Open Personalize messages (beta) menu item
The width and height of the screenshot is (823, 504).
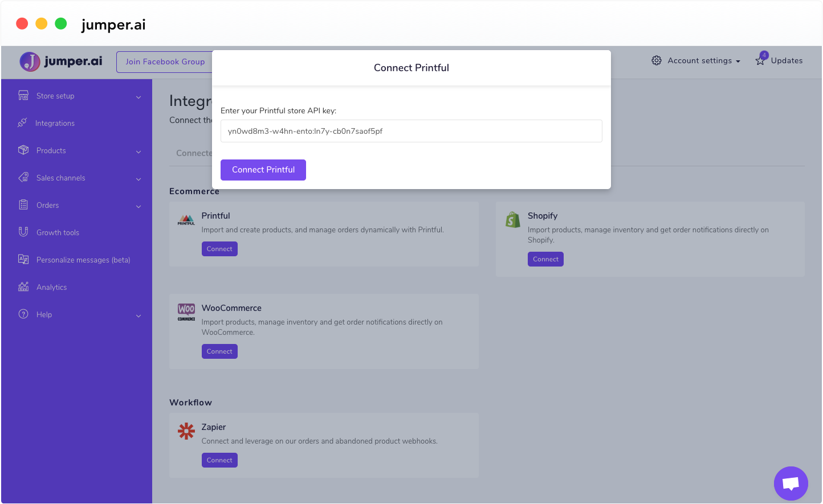[x=83, y=260]
